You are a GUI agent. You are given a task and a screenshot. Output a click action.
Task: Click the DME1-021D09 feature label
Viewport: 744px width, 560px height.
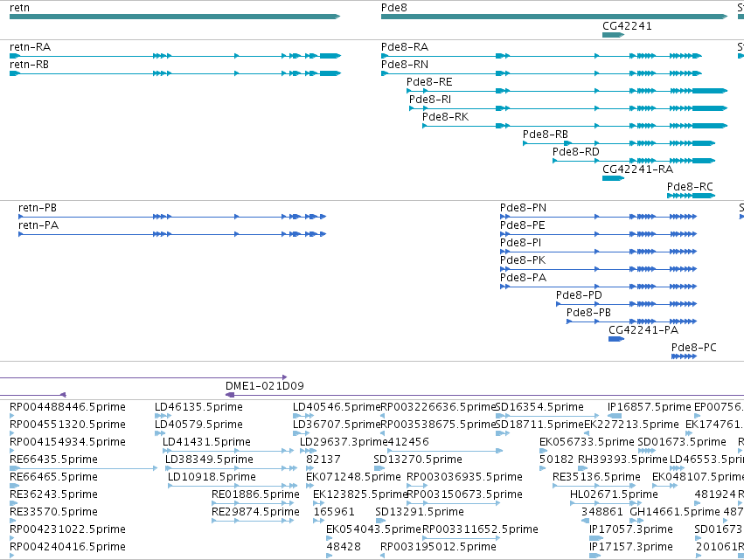click(265, 386)
